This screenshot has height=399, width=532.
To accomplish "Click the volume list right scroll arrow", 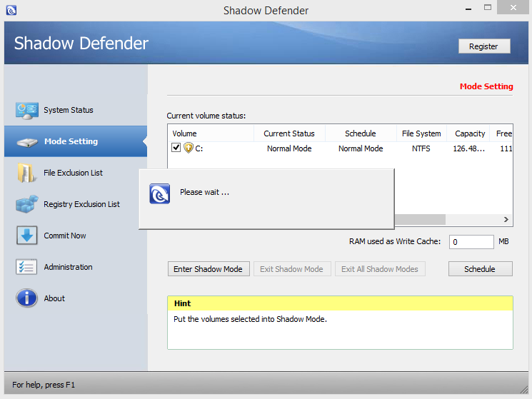I will click(506, 219).
